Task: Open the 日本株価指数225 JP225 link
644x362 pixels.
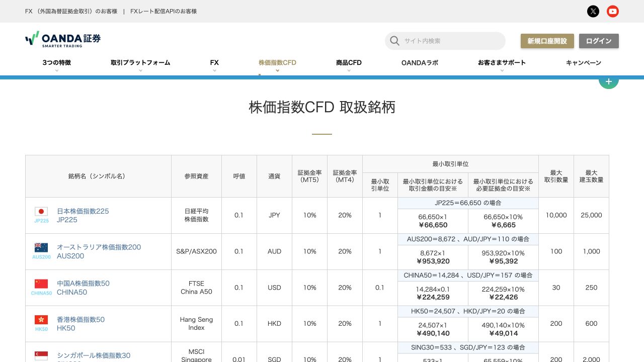Action: tap(83, 215)
